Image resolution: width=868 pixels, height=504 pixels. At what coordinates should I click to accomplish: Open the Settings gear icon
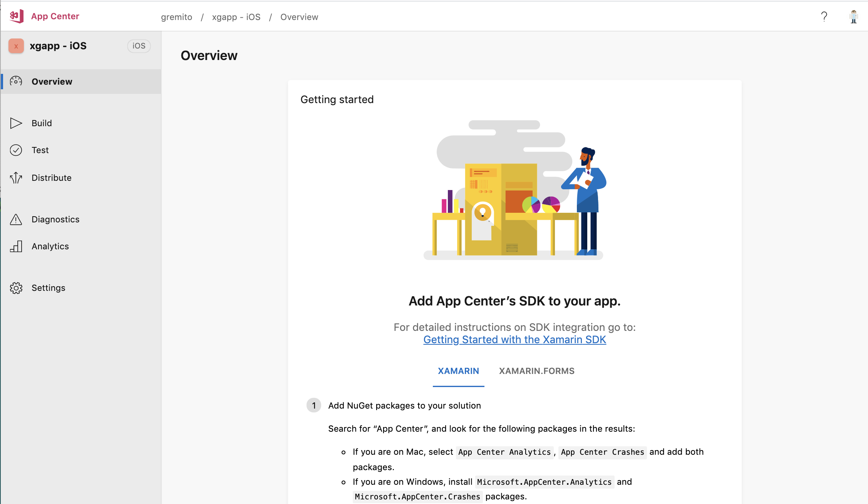[x=16, y=288]
